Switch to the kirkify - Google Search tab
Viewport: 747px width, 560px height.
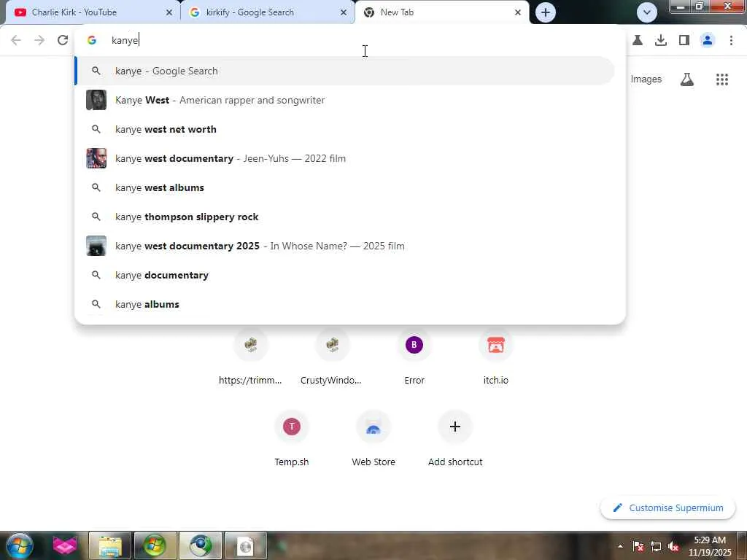pos(267,12)
